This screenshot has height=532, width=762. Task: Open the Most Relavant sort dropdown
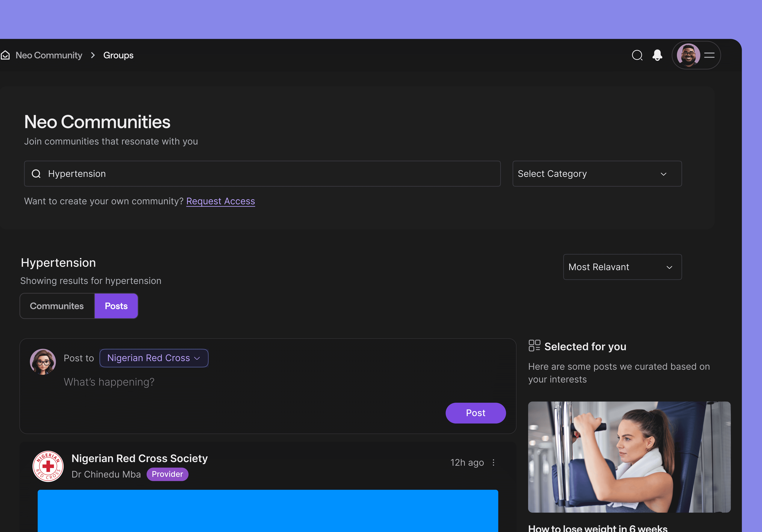click(622, 267)
